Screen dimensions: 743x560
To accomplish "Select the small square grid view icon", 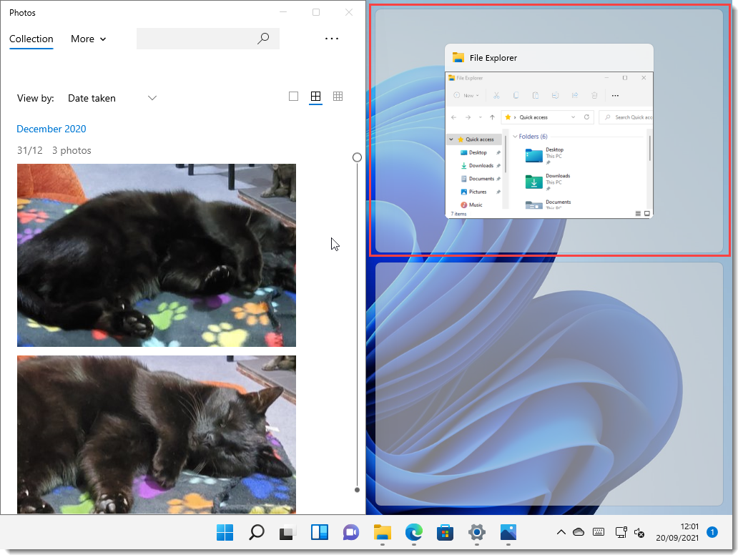I will tap(338, 96).
